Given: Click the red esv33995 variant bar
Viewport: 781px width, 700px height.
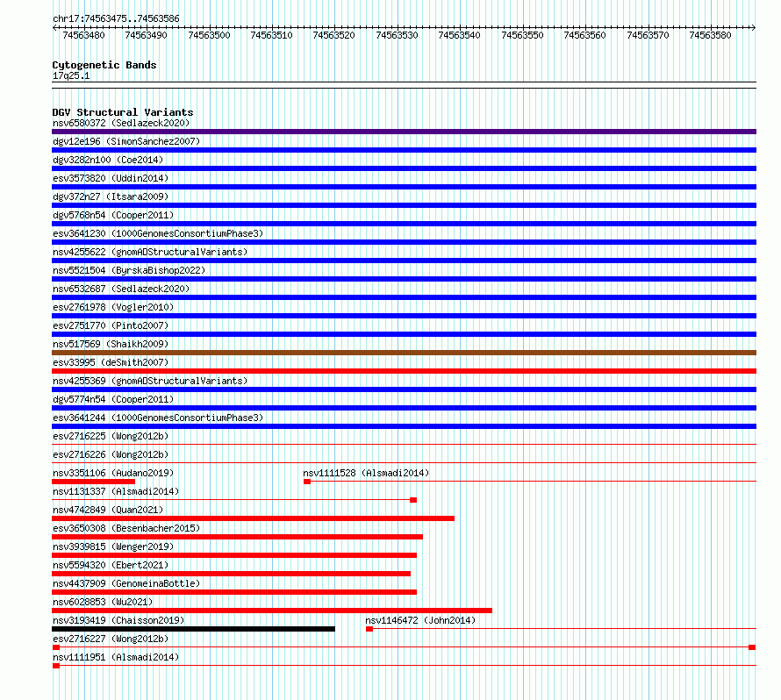Looking at the screenshot, I should (x=404, y=371).
